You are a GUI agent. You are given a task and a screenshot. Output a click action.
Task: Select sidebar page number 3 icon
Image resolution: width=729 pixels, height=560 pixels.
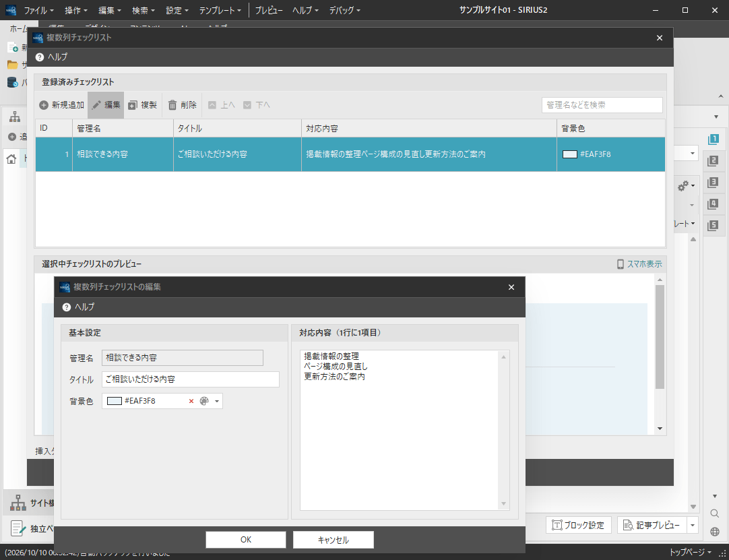pyautogui.click(x=712, y=183)
